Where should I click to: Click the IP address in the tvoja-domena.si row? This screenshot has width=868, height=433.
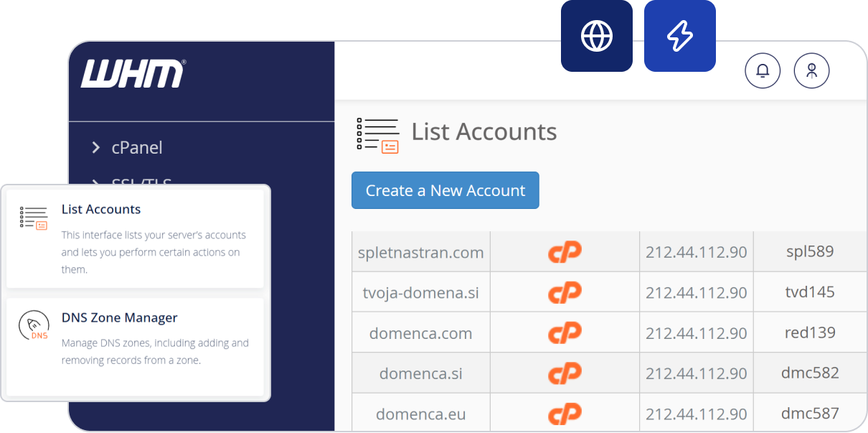coord(697,292)
